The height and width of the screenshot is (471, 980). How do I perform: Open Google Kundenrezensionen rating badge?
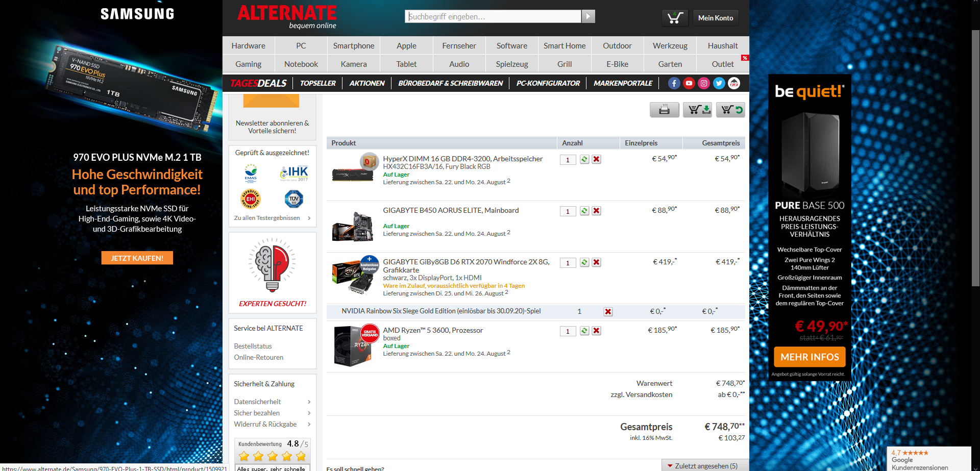(x=929, y=459)
